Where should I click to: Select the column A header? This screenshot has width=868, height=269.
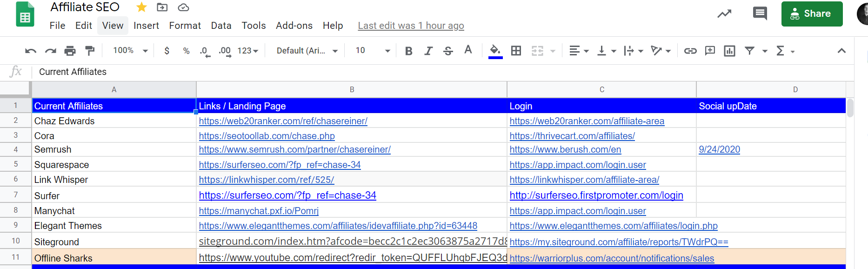[x=114, y=89]
